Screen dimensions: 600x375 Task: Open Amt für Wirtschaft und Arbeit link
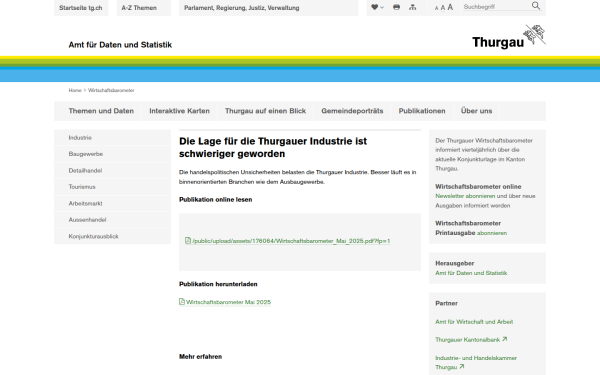tap(474, 322)
